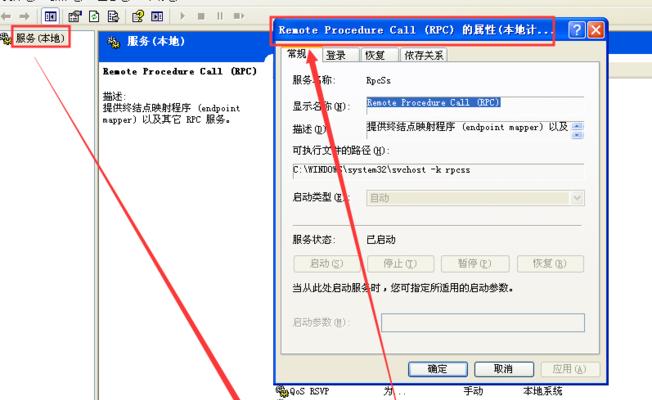The height and width of the screenshot is (400, 652).
Task: Select 服务(本地) in the left tree
Action: [x=40, y=38]
